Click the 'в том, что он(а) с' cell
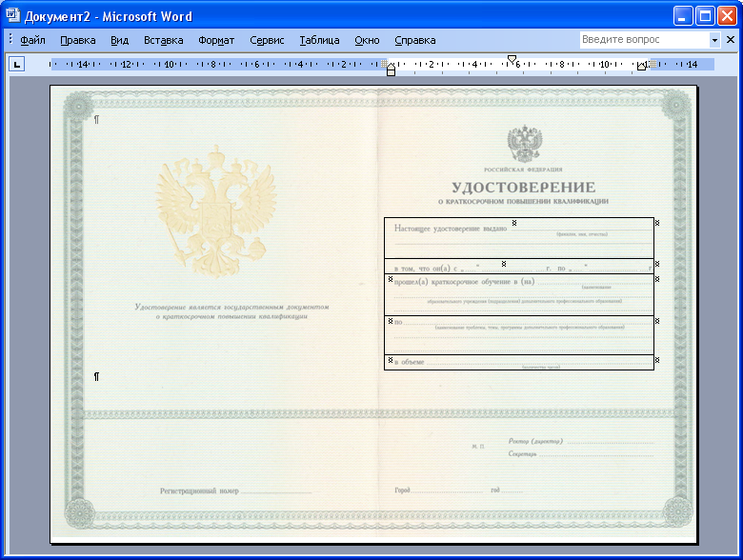This screenshot has height=560, width=743. (x=519, y=267)
